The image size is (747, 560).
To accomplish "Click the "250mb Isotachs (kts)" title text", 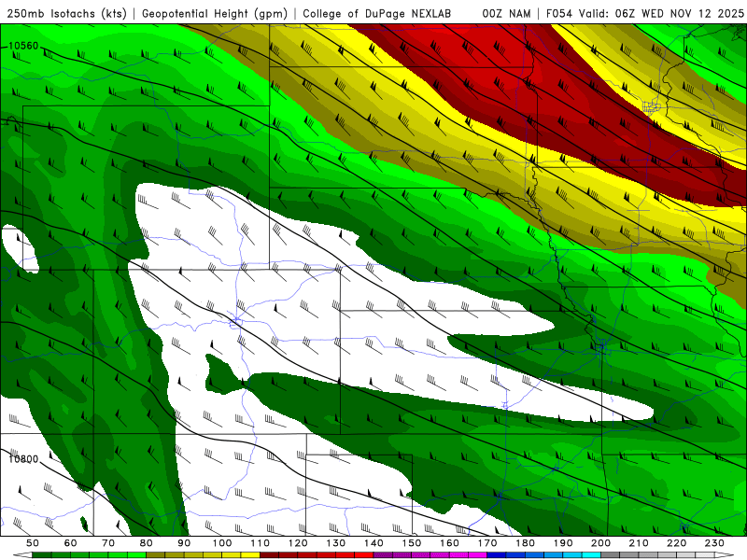I will pos(66,14).
